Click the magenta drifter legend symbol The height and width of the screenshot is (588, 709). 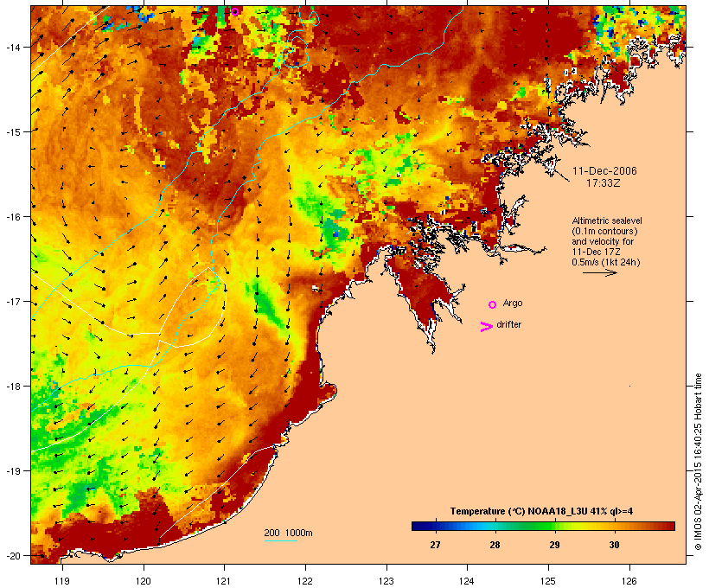(x=486, y=327)
